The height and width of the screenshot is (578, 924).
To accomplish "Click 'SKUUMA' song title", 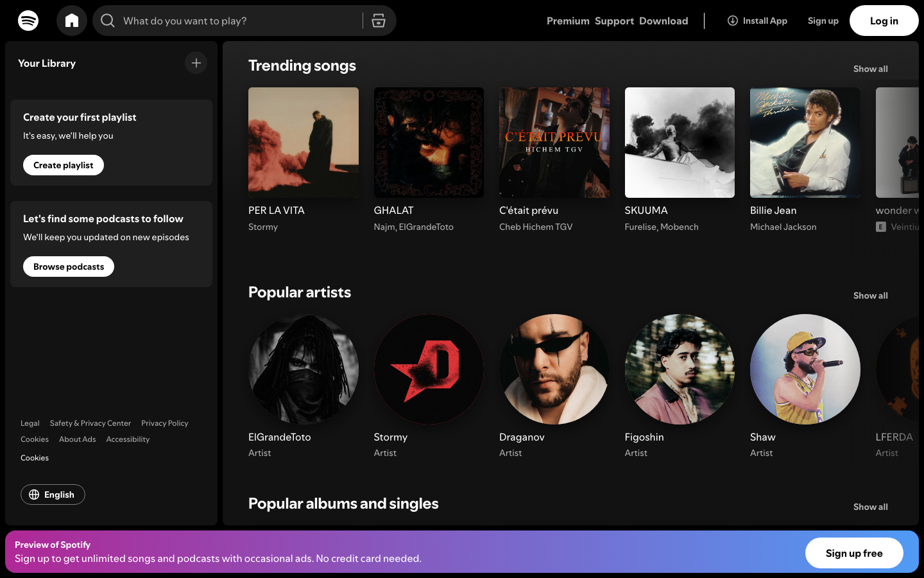I will coord(646,210).
